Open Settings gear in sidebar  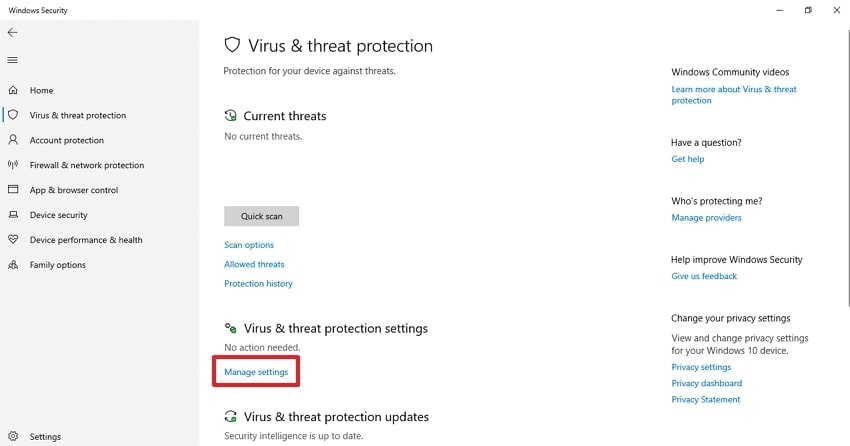pos(13,436)
